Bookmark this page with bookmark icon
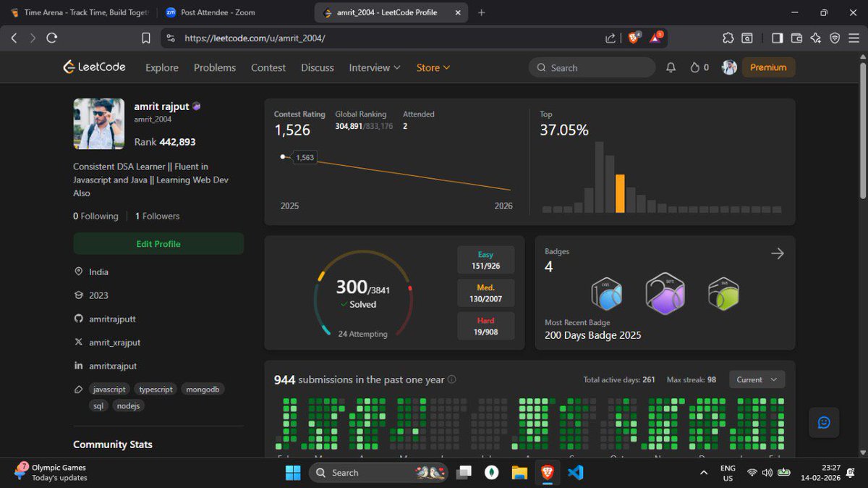This screenshot has height=488, width=868. click(x=146, y=38)
